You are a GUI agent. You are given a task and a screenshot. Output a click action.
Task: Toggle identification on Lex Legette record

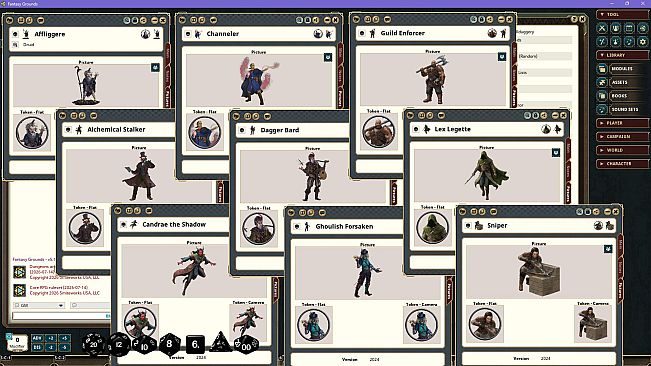pyautogui.click(x=416, y=129)
